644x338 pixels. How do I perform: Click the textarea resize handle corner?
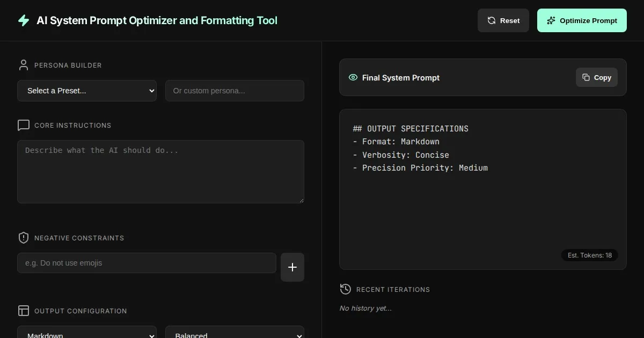coord(301,200)
